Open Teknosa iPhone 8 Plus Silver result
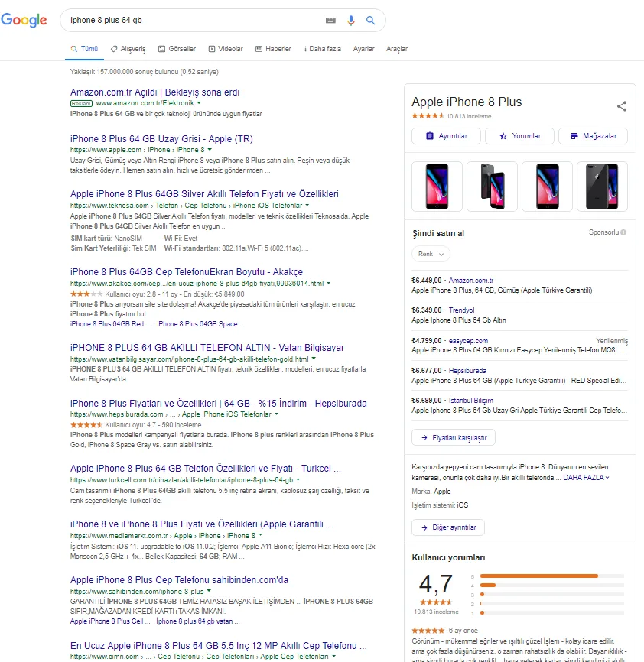This screenshot has width=644, height=662. click(204, 194)
